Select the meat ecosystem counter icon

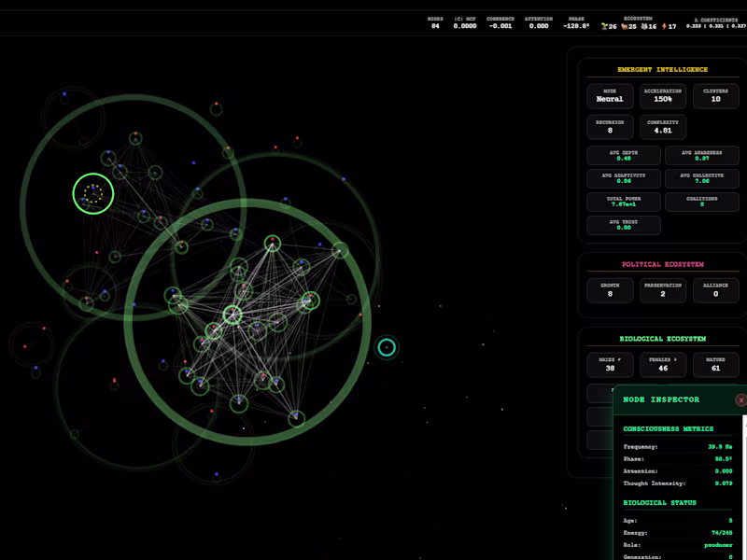tap(624, 26)
